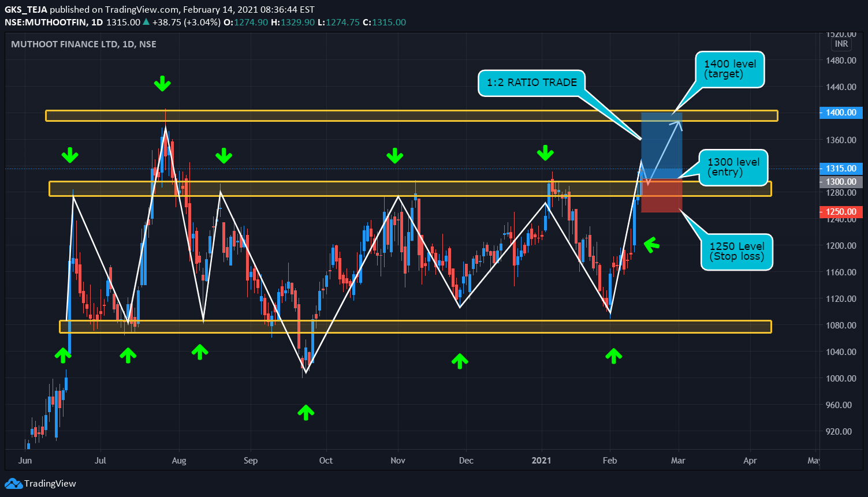Select the 1400 level (target) callout
Screen dimensions: 868x497
point(729,69)
